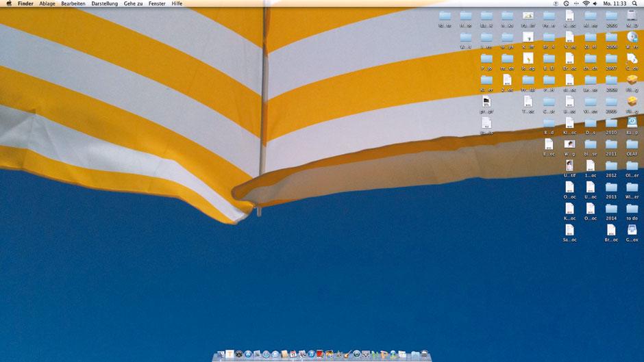
Task: Open GarageBand guitar icon in Dock
Action: 347,354
